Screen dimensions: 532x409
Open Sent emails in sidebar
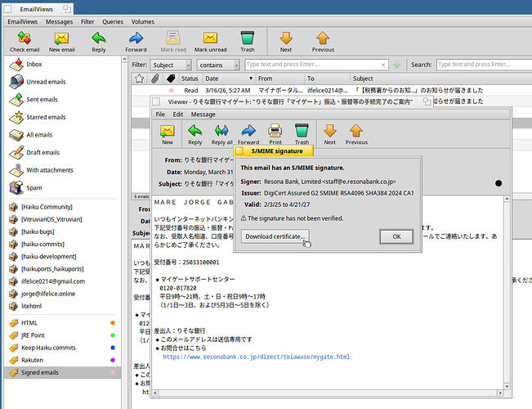[63, 100]
